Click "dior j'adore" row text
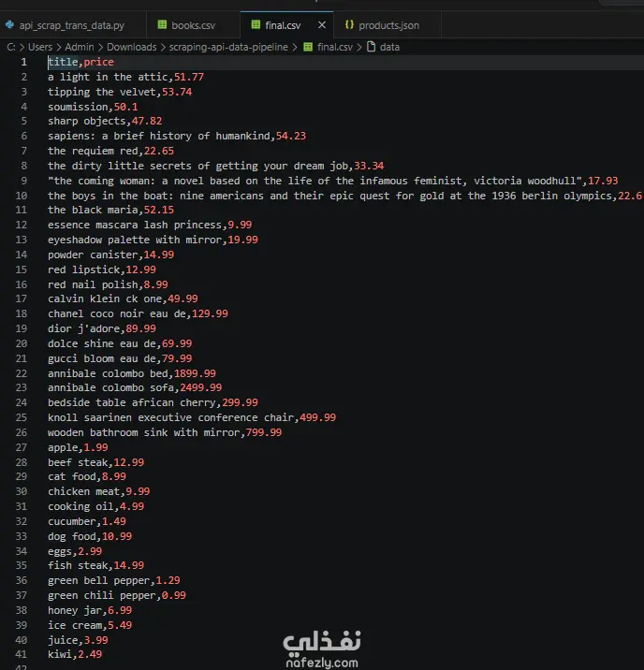Screen dimensions: 644x670 83,328
